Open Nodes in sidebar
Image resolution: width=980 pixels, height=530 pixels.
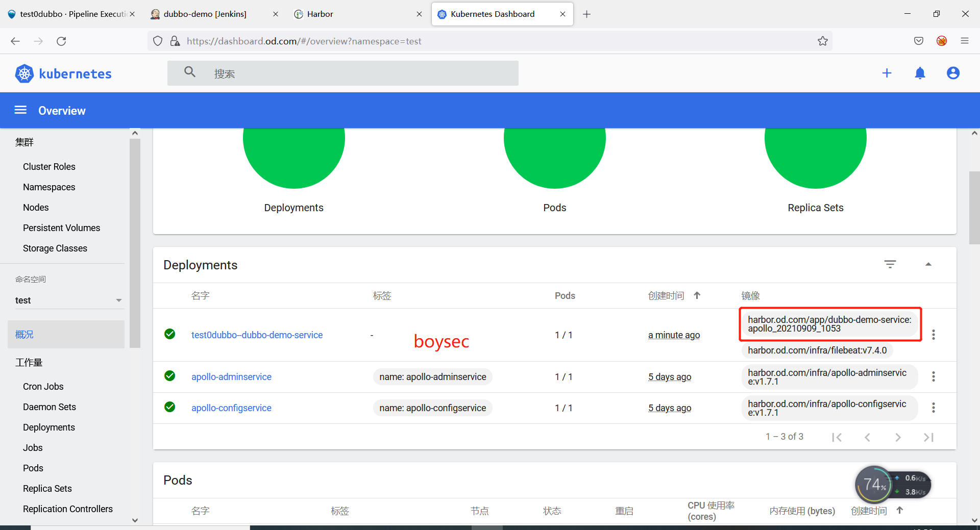[x=36, y=208]
